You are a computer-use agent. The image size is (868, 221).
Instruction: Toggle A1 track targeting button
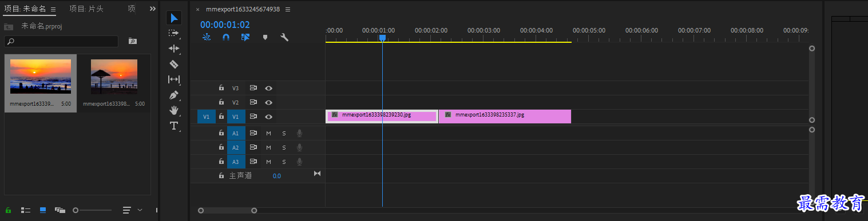click(236, 133)
